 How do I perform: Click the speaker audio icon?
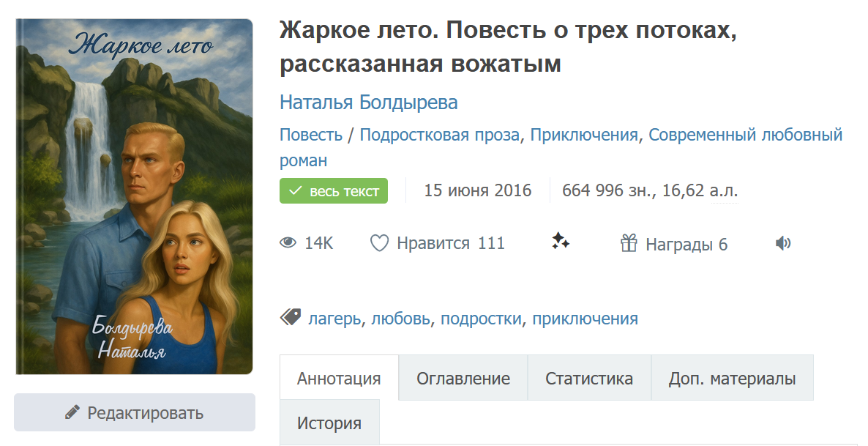pyautogui.click(x=783, y=243)
